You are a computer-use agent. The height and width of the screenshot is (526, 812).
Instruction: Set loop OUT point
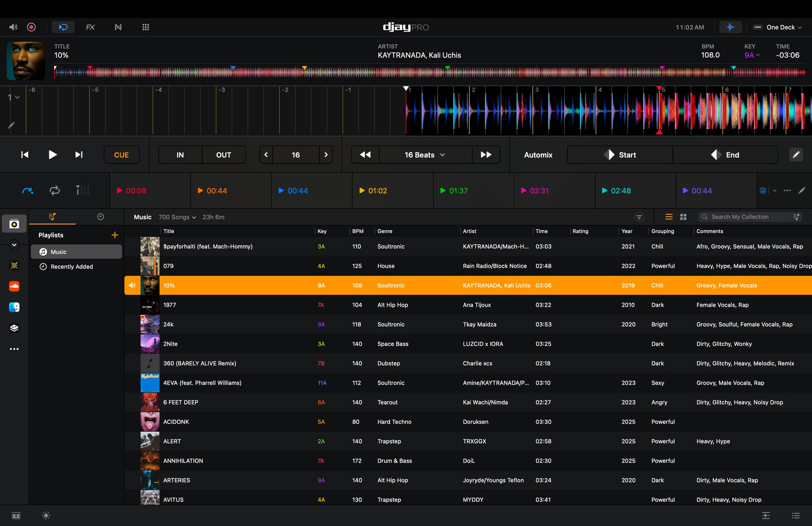[224, 155]
